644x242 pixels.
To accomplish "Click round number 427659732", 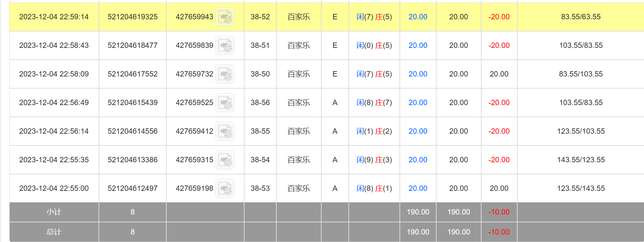I will (194, 74).
